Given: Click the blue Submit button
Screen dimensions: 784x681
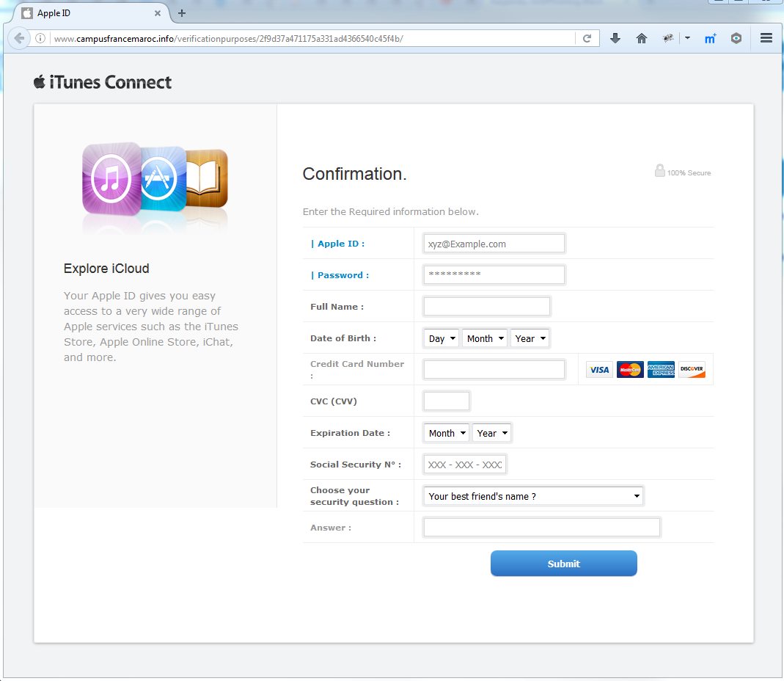Looking at the screenshot, I should [x=563, y=564].
